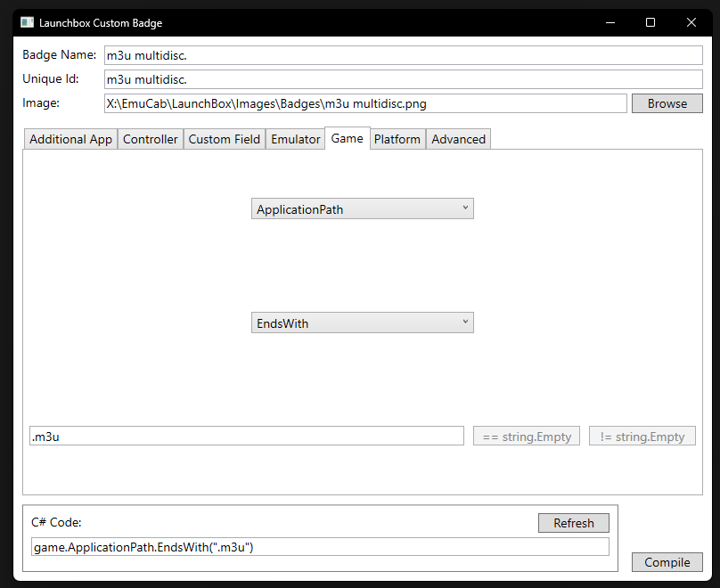The width and height of the screenshot is (720, 588).
Task: Click the == string.Empty button
Action: (x=527, y=437)
